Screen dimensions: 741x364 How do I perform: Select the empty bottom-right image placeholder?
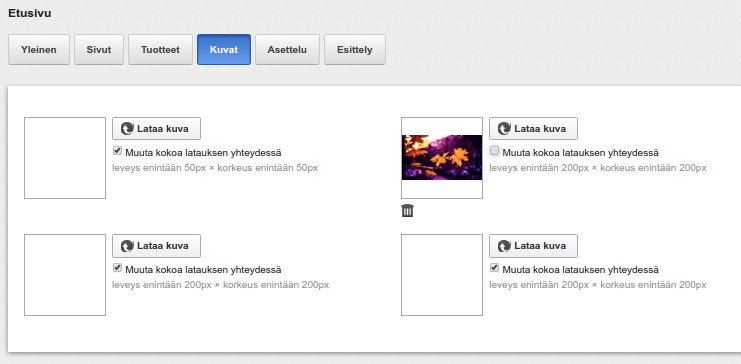pos(442,275)
